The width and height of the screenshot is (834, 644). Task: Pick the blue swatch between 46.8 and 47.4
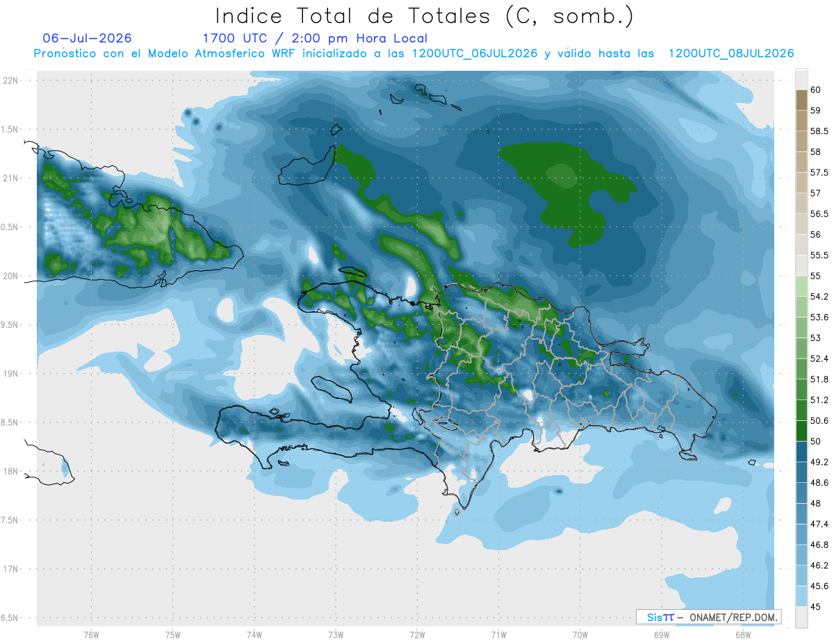[801, 535]
